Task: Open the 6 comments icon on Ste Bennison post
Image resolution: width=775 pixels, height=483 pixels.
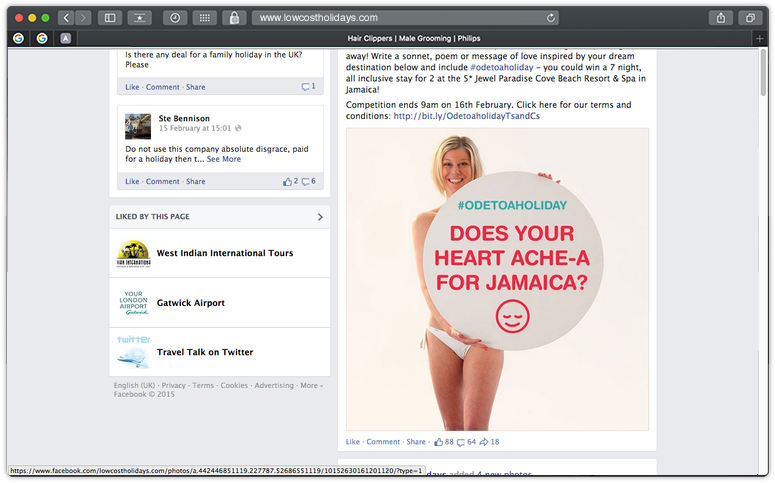Action: coord(308,181)
